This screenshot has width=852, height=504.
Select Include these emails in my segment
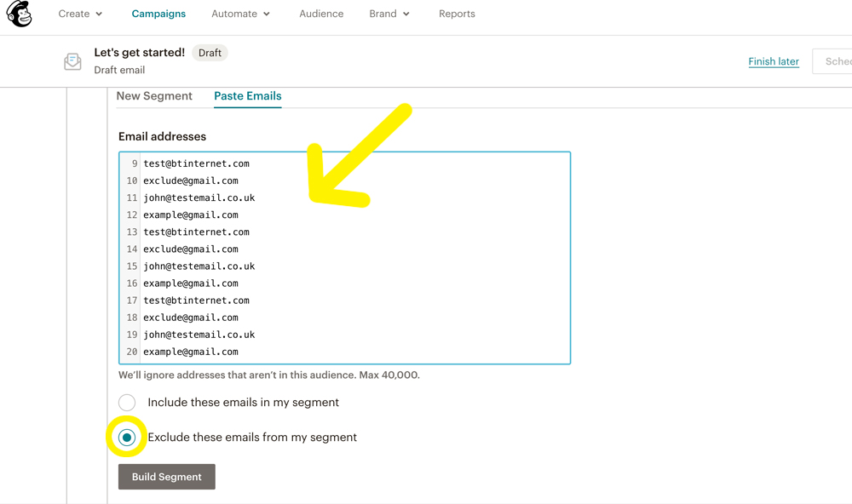point(127,403)
